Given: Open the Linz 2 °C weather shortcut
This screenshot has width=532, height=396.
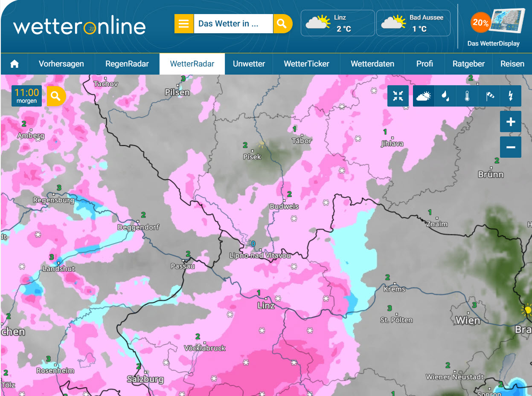Looking at the screenshot, I should click(337, 23).
